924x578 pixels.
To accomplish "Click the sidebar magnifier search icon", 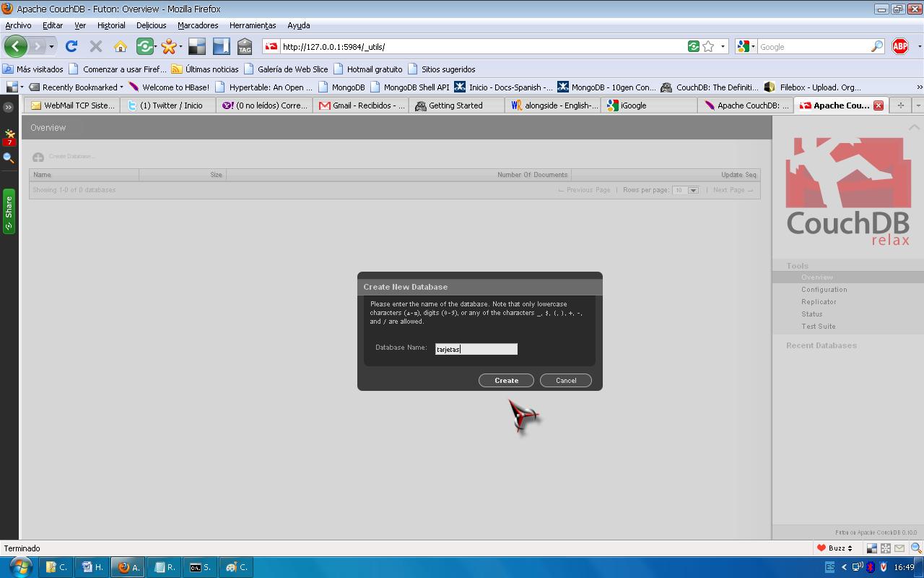I will pyautogui.click(x=9, y=158).
